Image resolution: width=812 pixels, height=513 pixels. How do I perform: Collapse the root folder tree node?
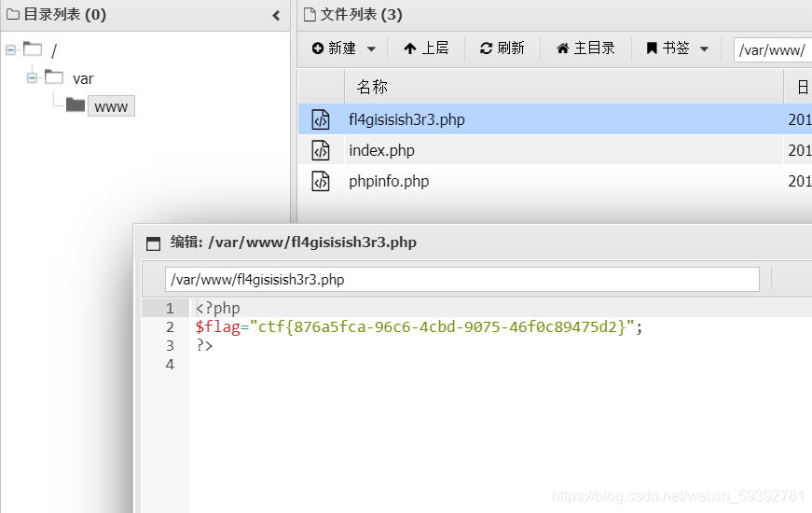(10, 50)
